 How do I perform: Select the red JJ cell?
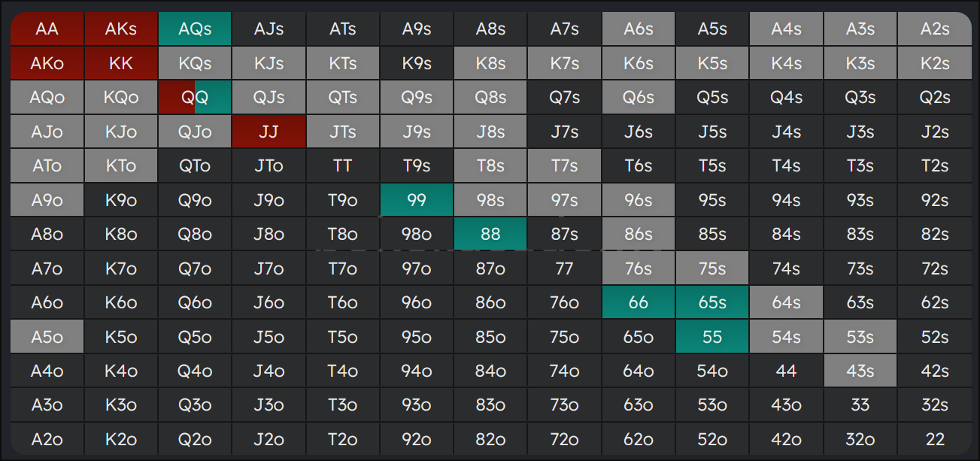point(269,132)
